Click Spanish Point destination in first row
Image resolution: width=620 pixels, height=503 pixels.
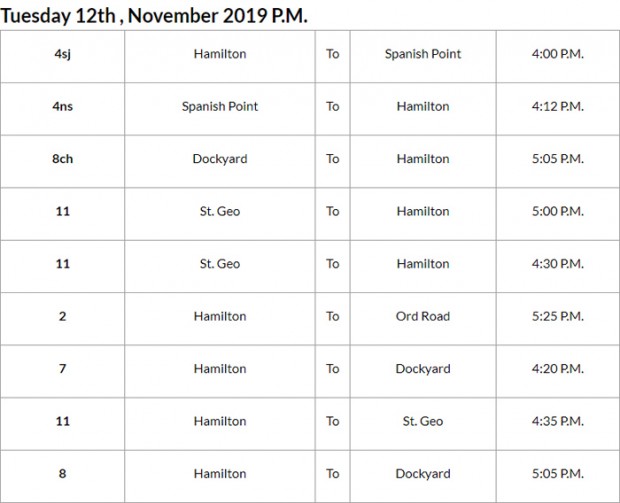[423, 54]
